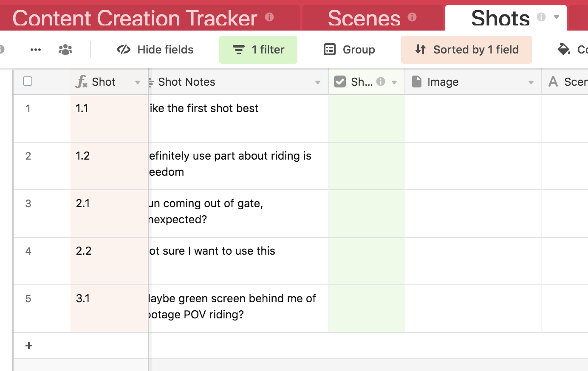Image resolution: width=588 pixels, height=371 pixels.
Task: Click note 'like the first shot best'
Action: tap(238, 118)
